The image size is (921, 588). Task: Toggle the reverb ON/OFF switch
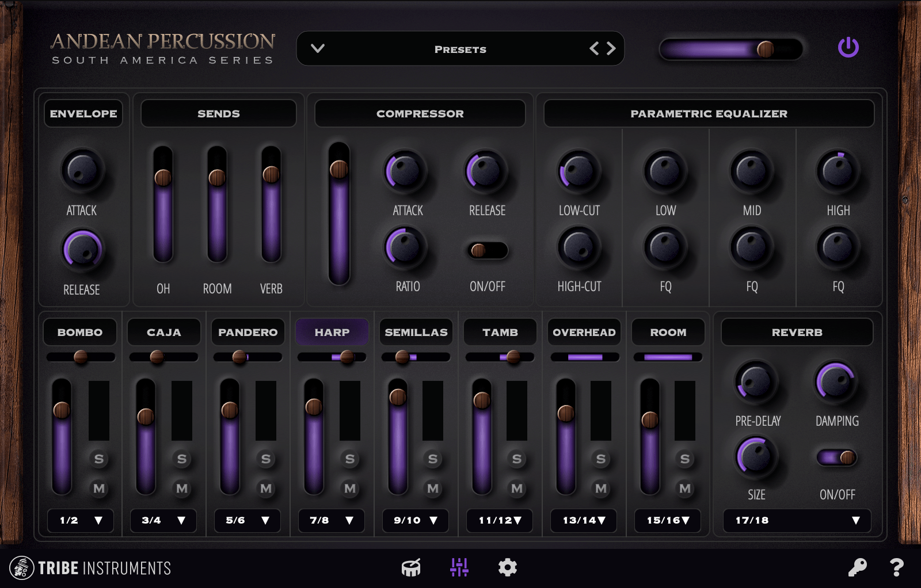tap(838, 457)
